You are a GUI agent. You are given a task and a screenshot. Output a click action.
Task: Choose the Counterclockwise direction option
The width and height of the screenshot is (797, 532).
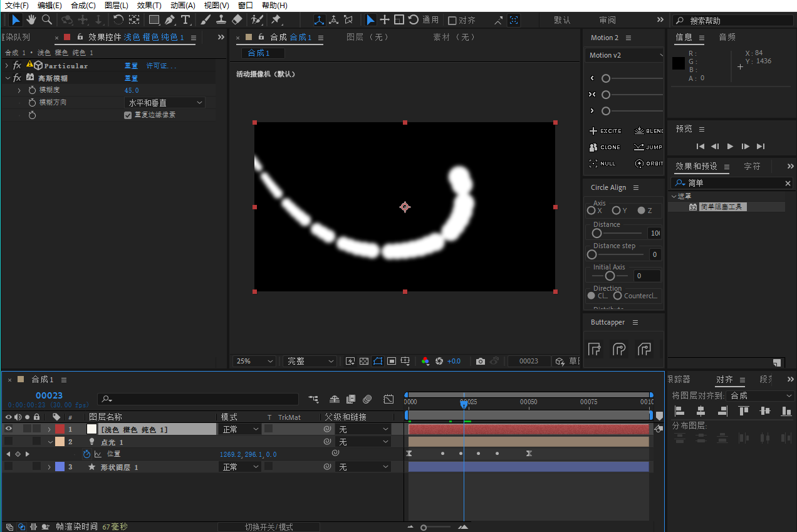pos(618,296)
